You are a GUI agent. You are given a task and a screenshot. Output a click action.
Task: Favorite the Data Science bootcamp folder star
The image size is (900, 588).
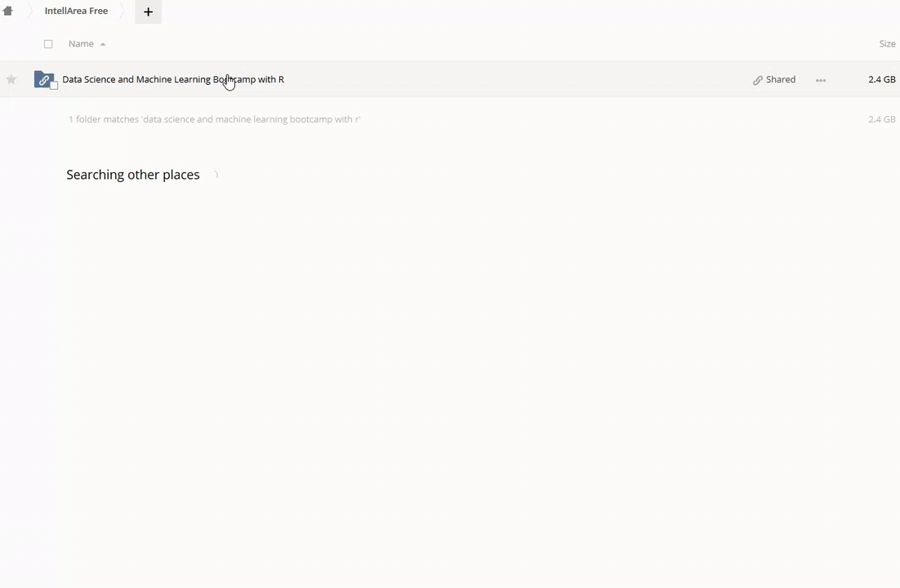click(x=11, y=79)
